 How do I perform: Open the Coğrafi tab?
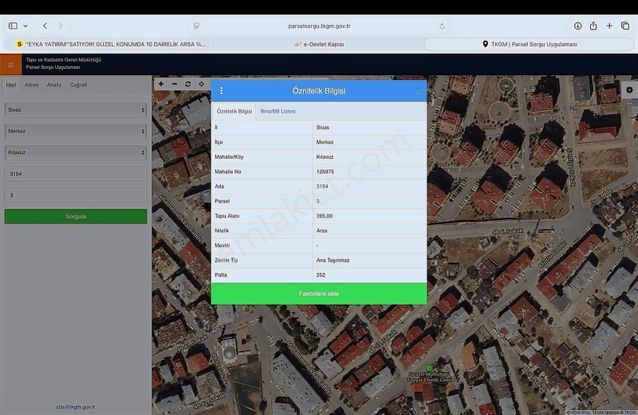[78, 85]
